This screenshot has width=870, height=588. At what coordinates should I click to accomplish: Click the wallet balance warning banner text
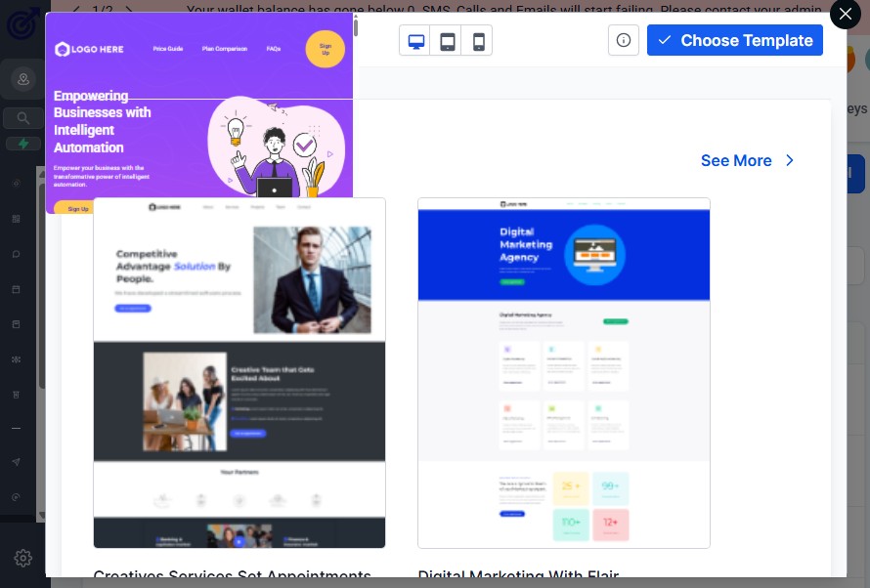point(503,9)
